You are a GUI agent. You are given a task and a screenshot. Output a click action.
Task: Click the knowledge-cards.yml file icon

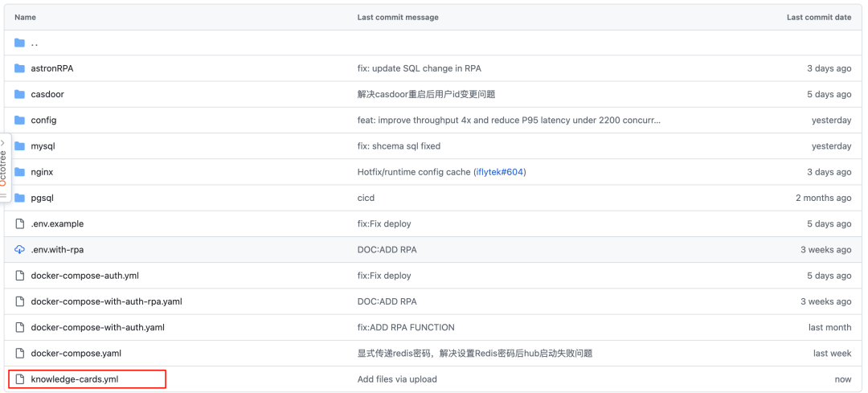[20, 379]
